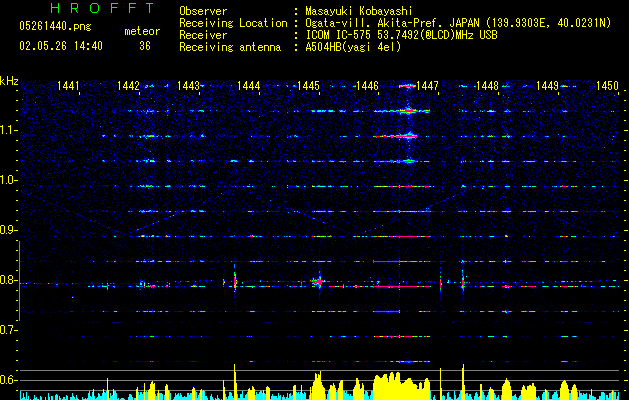
Task: Click the name Masayuki Kobayashi
Action: pos(359,11)
